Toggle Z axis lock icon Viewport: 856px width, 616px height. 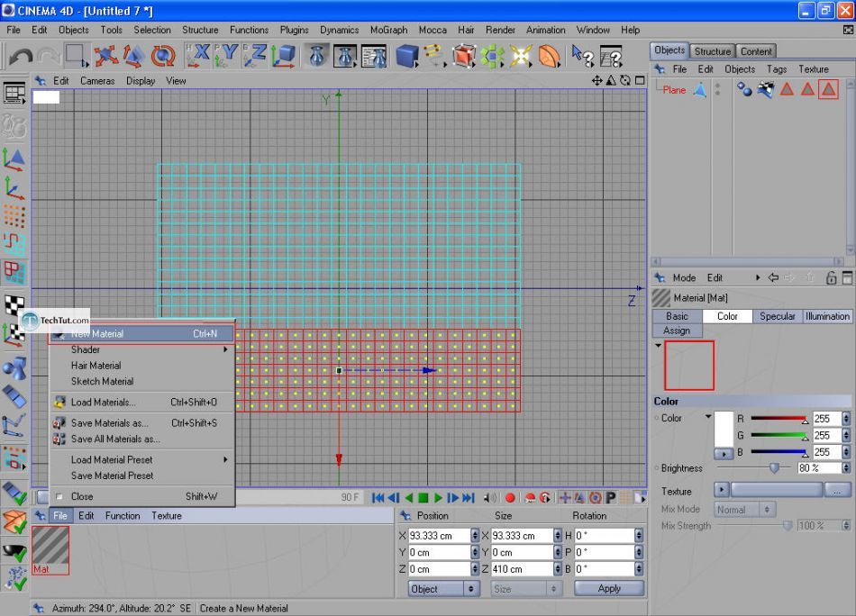point(254,56)
